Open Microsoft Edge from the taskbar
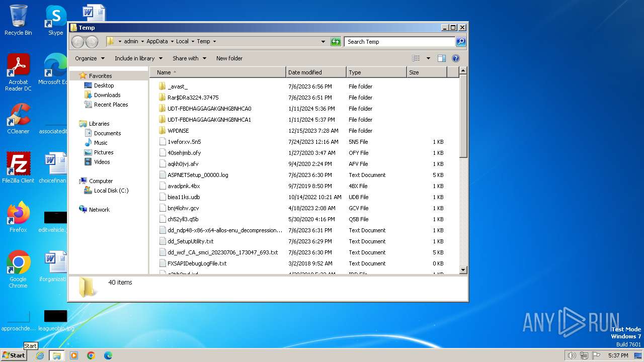 tap(108, 355)
